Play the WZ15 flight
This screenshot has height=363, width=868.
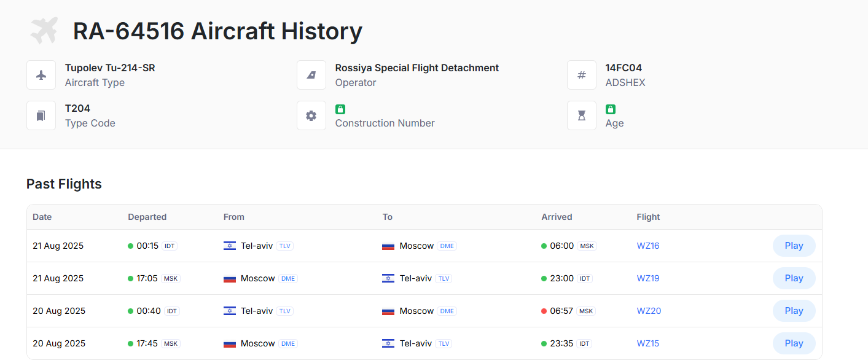coord(794,343)
